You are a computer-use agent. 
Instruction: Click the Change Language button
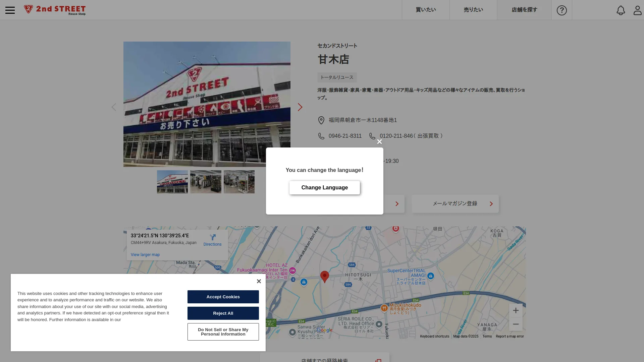[324, 188]
